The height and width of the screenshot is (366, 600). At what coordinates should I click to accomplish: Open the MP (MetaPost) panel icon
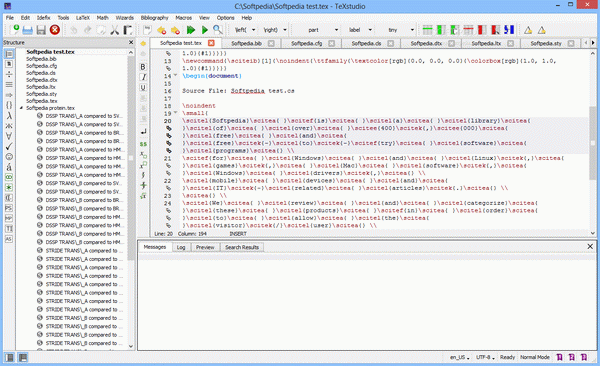click(x=9, y=218)
